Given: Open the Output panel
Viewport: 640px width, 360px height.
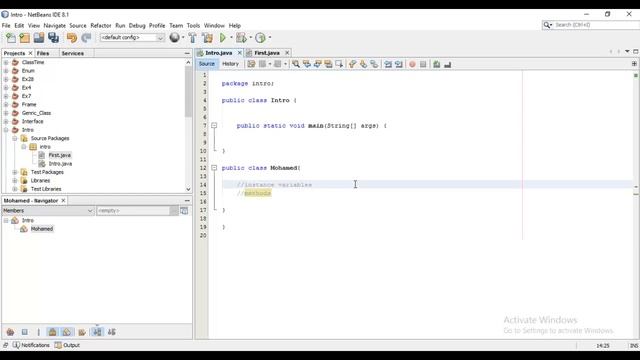Looking at the screenshot, I should point(67,345).
